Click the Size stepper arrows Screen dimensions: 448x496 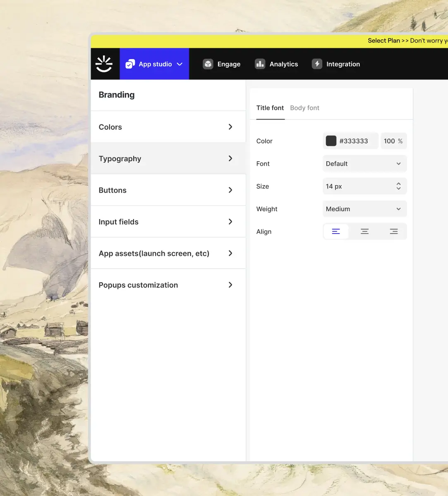pos(398,186)
